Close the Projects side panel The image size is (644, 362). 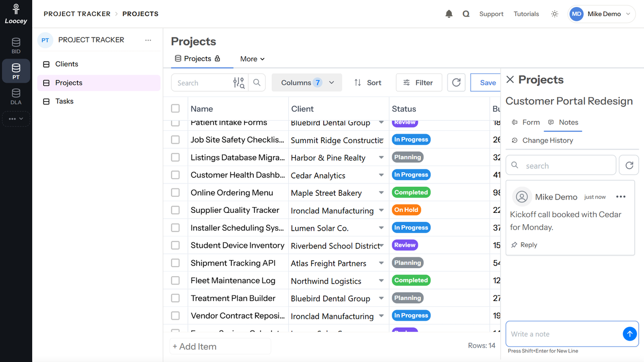click(x=510, y=79)
